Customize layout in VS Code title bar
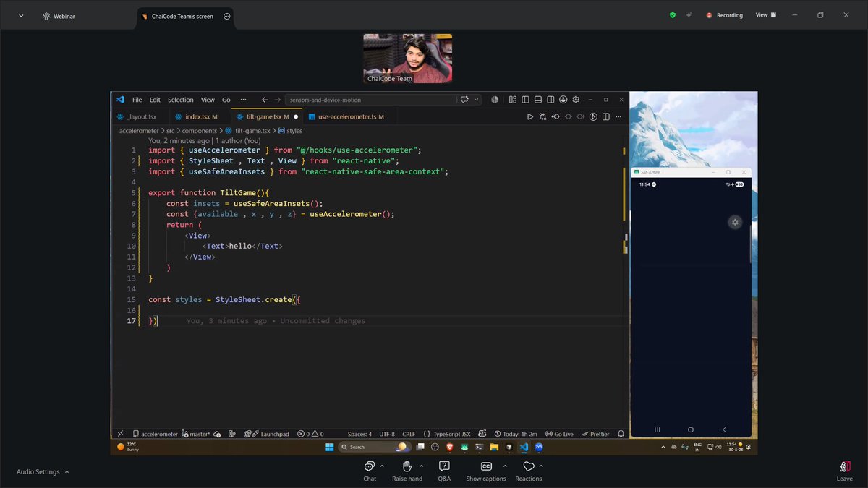Viewport: 868px width, 488px height. pyautogui.click(x=513, y=100)
